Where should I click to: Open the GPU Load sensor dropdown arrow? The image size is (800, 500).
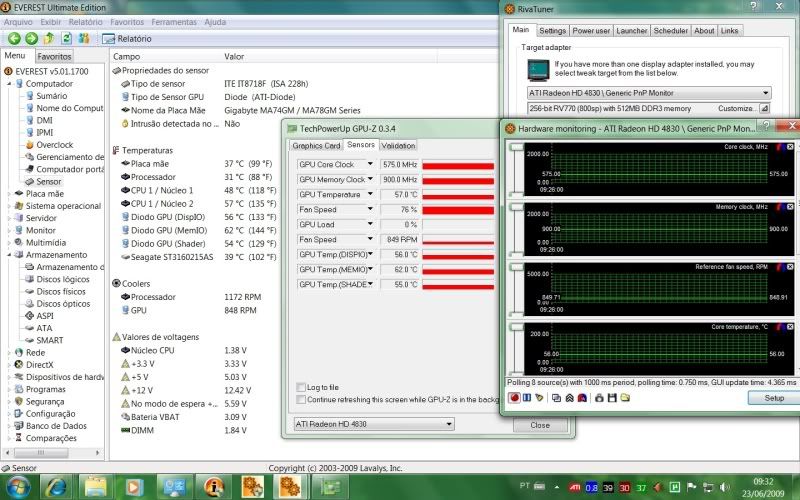370,224
